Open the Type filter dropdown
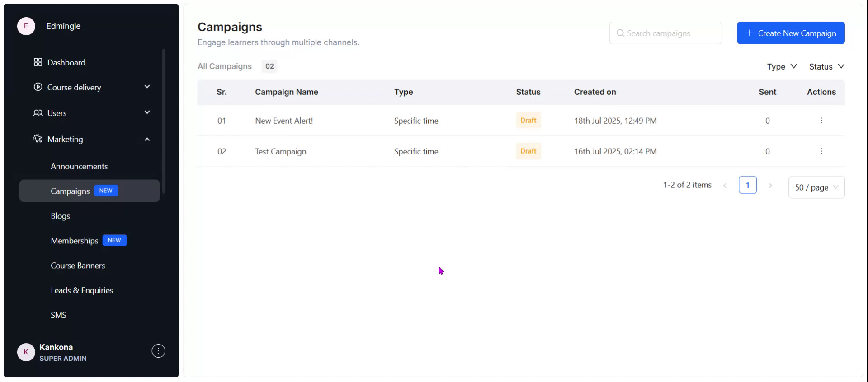The image size is (868, 382). coord(782,66)
